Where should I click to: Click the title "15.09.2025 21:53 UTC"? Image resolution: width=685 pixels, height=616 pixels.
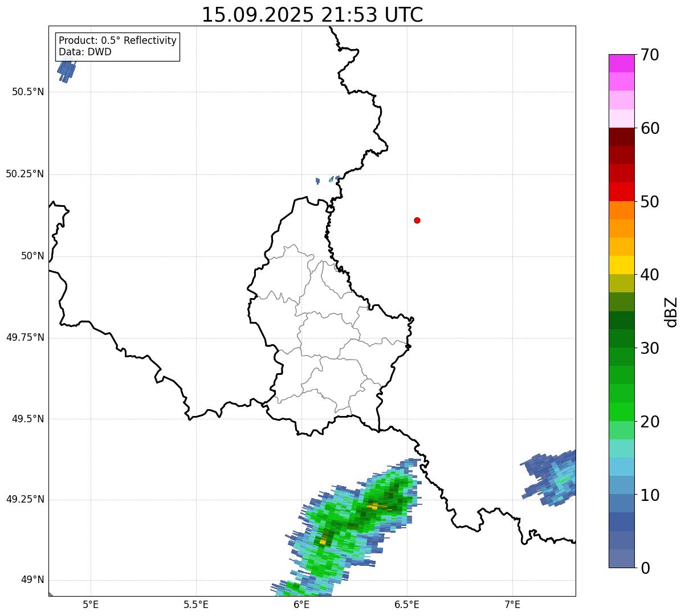312,15
